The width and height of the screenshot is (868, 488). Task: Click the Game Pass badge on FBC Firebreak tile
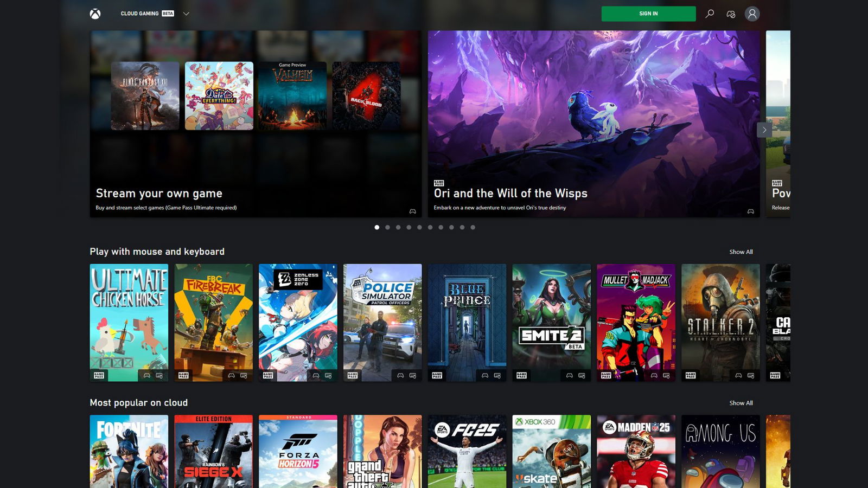coord(183,374)
